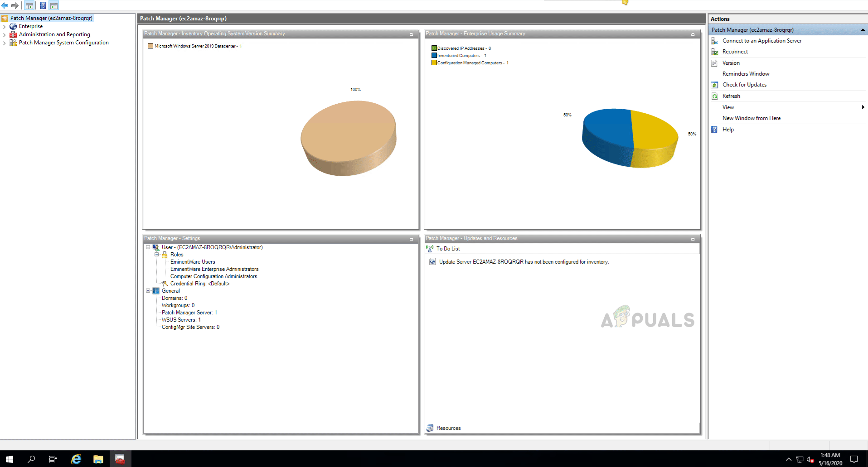Click the Update Server notification icon
This screenshot has width=868, height=467.
[432, 262]
